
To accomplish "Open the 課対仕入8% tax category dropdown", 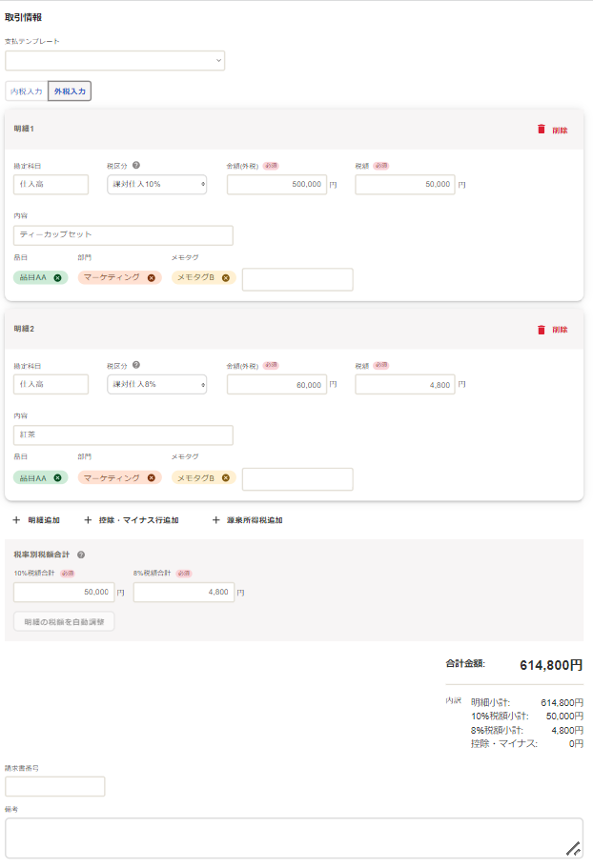I will (156, 384).
